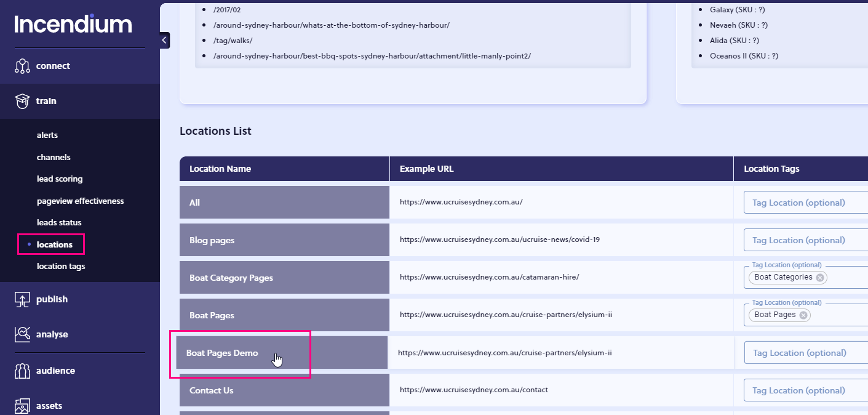Image resolution: width=868 pixels, height=415 pixels.
Task: Open leads status page
Action: tap(59, 222)
